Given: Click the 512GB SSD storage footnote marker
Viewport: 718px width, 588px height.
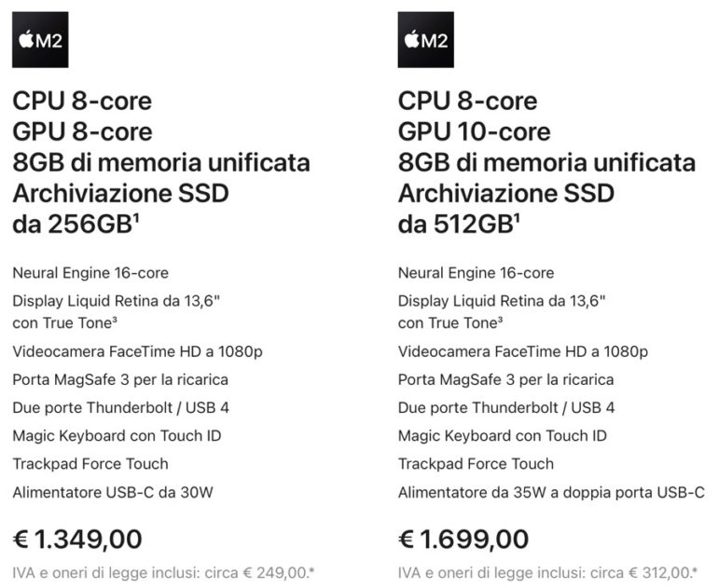Looking at the screenshot, I should 517,219.
